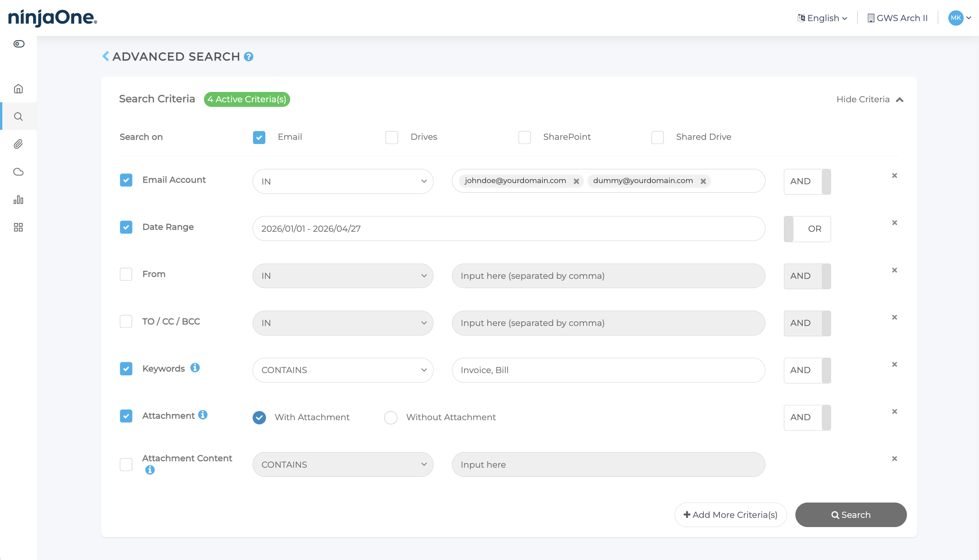Show Attachment info icon
Image resolution: width=979 pixels, height=560 pixels.
coord(203,414)
